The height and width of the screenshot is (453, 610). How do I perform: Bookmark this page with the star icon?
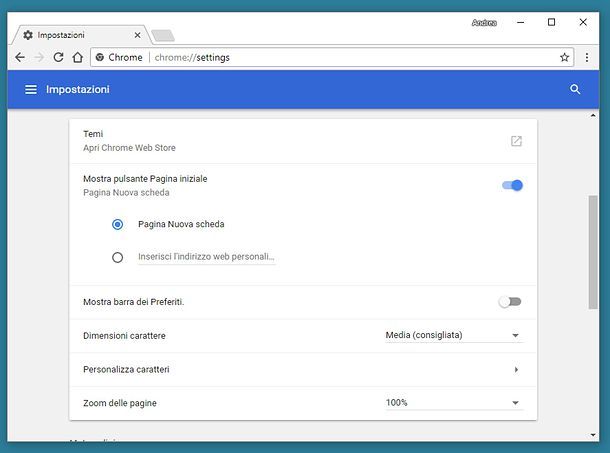pyautogui.click(x=564, y=58)
